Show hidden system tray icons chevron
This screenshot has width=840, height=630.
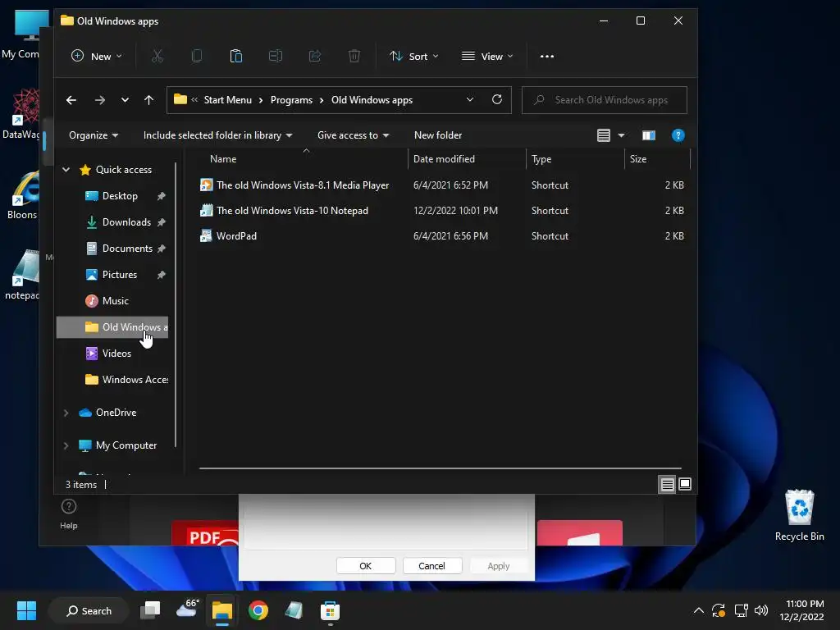[x=699, y=610]
